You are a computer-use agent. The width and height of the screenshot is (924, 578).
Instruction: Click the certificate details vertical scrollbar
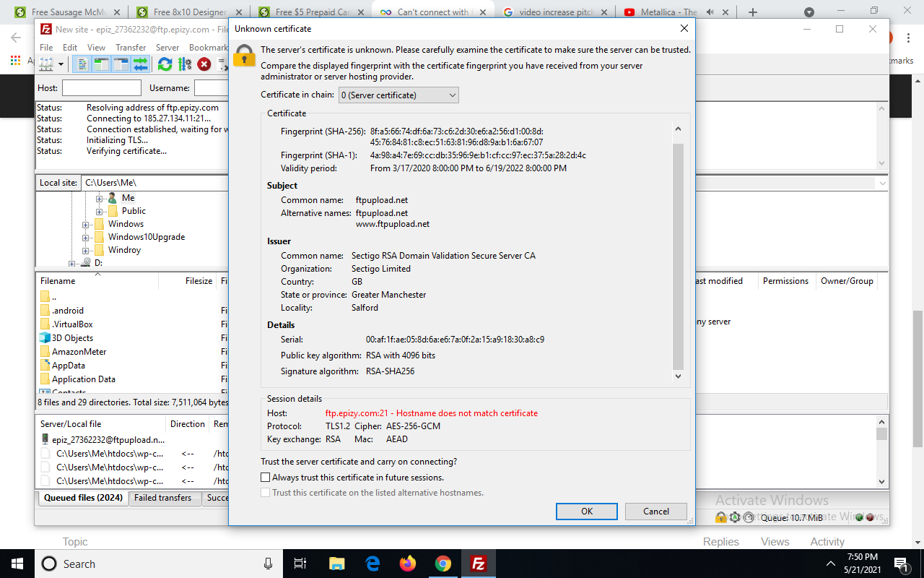point(678,256)
